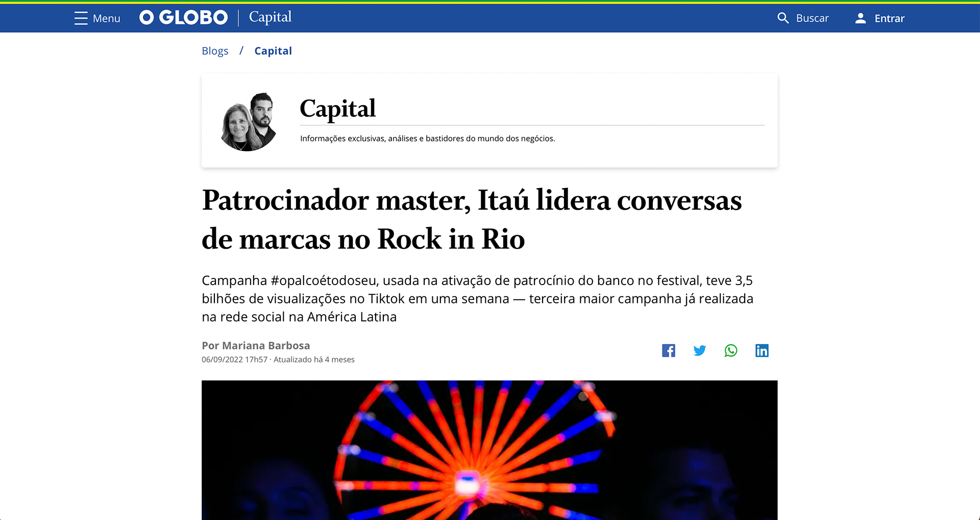Click the Buscar search text
This screenshot has height=520, width=980.
(813, 18)
